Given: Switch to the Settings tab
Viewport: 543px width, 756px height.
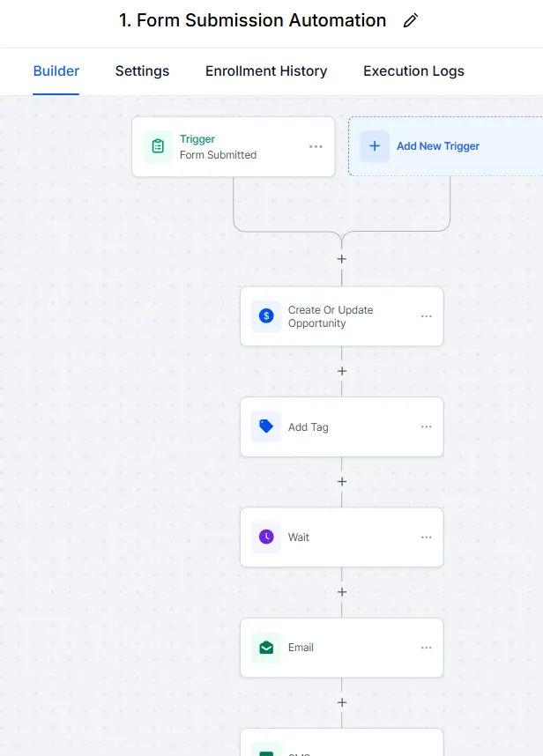Looking at the screenshot, I should pos(142,71).
